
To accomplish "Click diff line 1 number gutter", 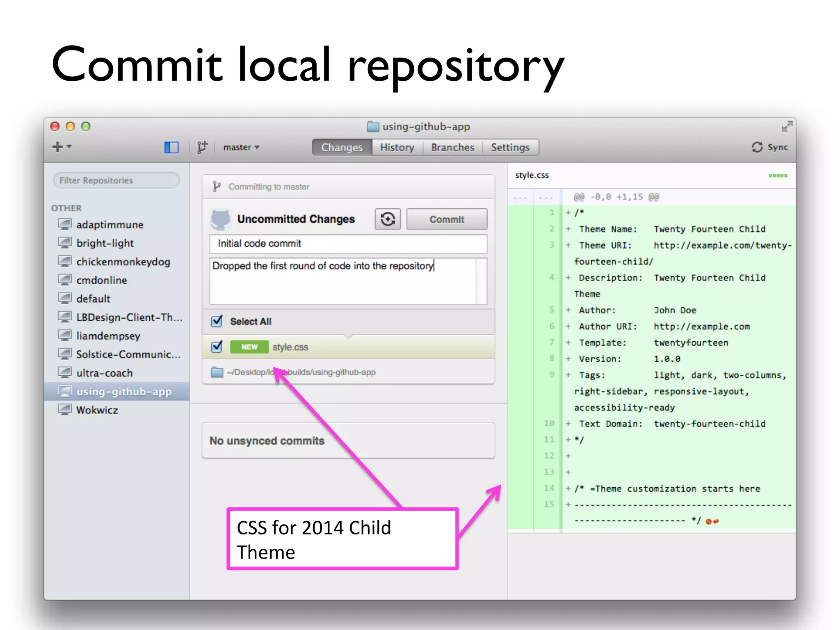I will (x=552, y=212).
